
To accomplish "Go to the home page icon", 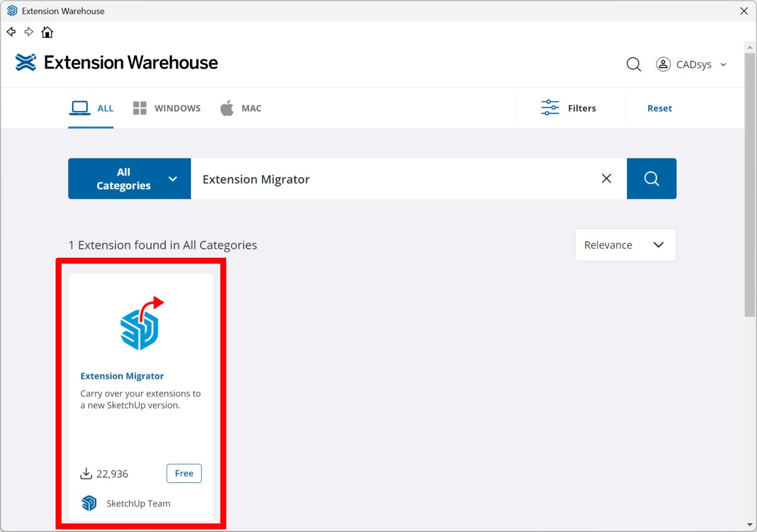I will 47,32.
